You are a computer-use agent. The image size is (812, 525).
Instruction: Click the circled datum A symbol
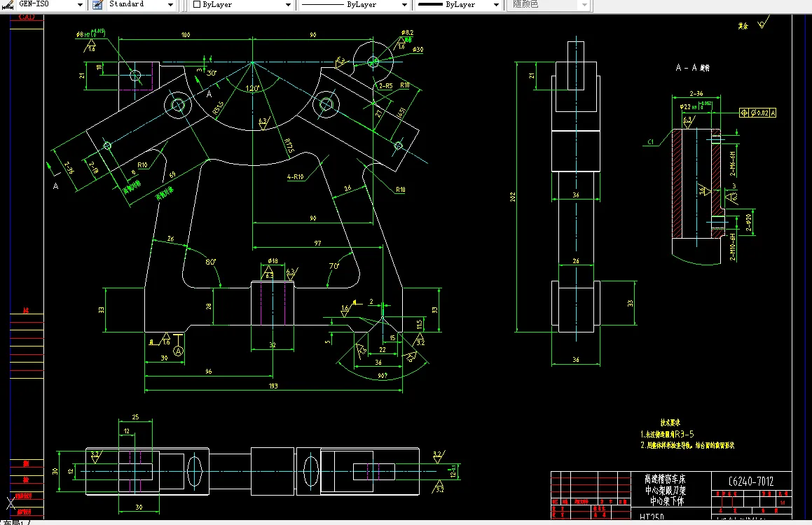pyautogui.click(x=178, y=351)
